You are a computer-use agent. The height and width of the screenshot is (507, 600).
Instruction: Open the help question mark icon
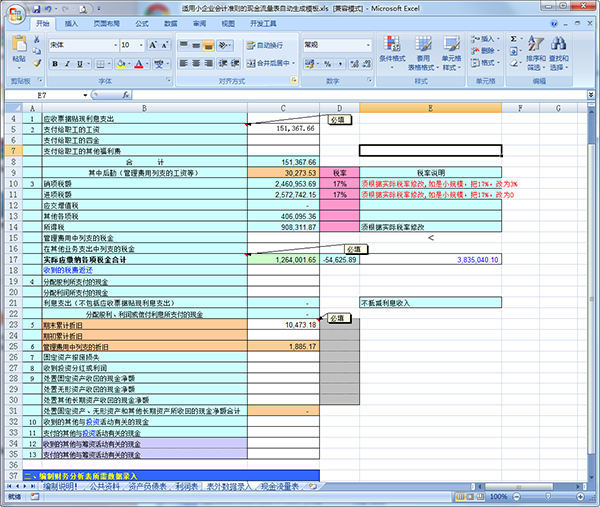[554, 24]
